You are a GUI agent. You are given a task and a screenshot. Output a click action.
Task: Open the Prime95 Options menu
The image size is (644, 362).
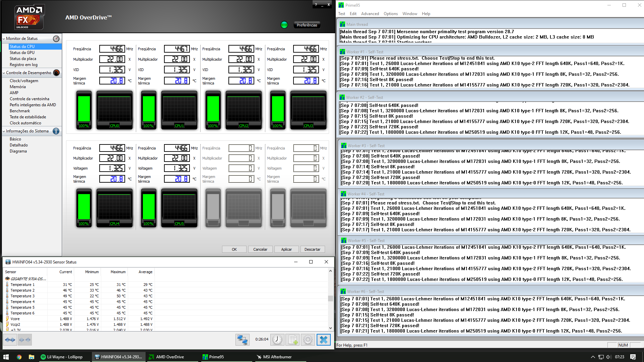[390, 14]
